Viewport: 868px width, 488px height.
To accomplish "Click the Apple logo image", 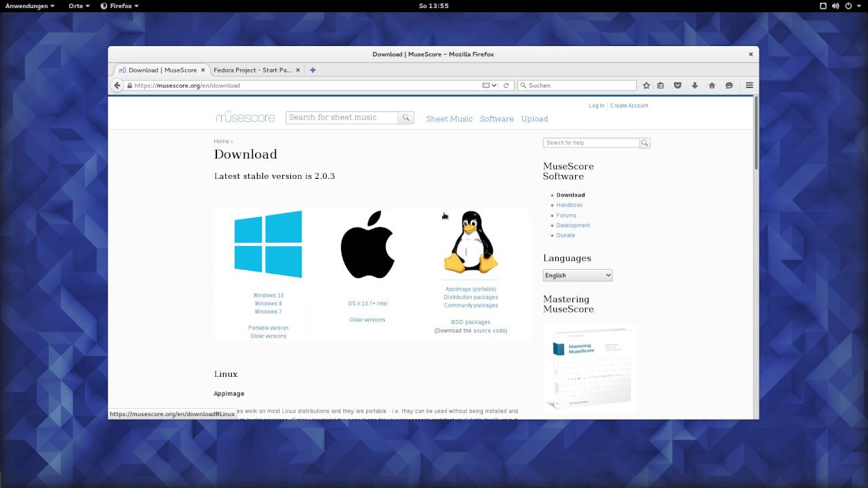I will (x=368, y=244).
